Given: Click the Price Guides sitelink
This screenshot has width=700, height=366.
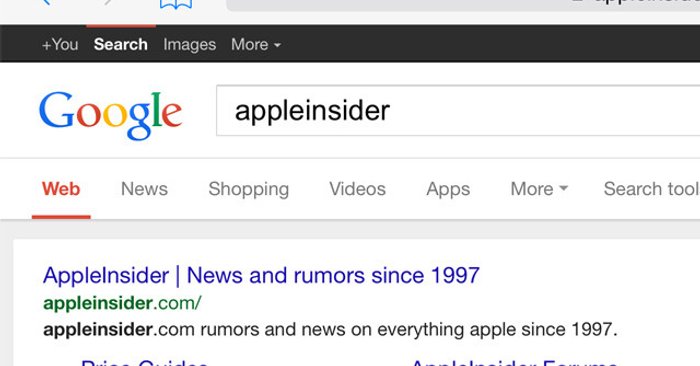Looking at the screenshot, I should (145, 362).
